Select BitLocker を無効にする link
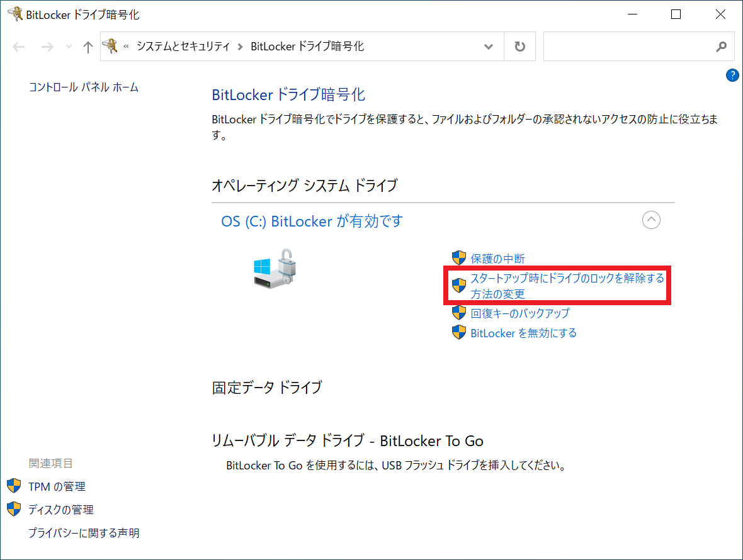Image resolution: width=743 pixels, height=560 pixels. pyautogui.click(x=523, y=333)
